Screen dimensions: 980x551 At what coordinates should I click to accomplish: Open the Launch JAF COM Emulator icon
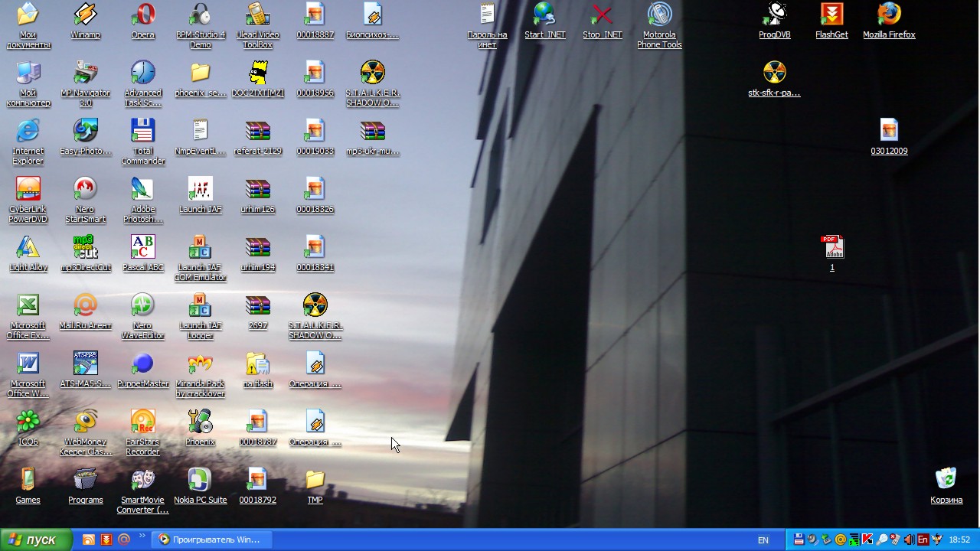(200, 257)
